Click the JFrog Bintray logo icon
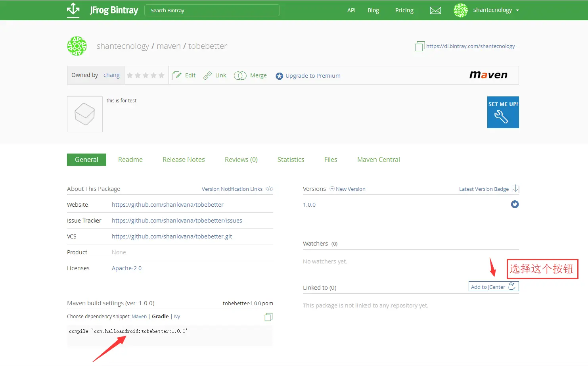The width and height of the screenshot is (588, 367). click(73, 10)
